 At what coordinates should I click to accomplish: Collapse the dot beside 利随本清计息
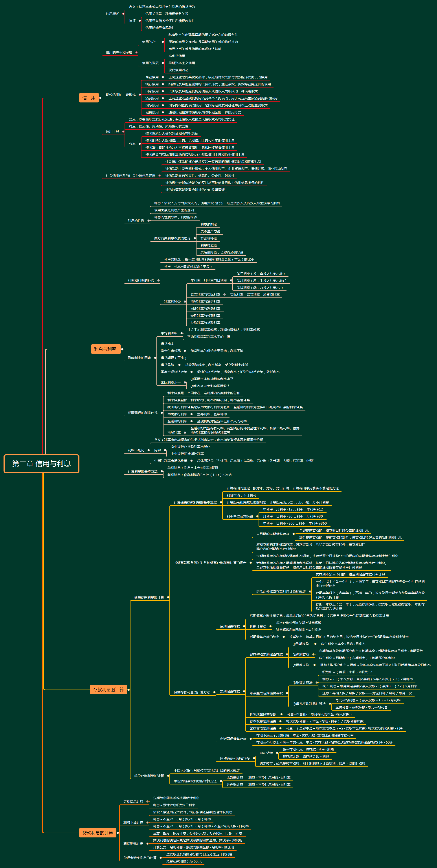point(148,822)
